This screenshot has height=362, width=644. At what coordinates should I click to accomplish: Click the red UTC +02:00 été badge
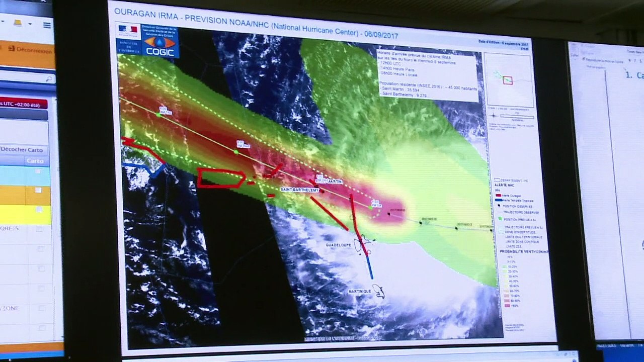(x=23, y=104)
